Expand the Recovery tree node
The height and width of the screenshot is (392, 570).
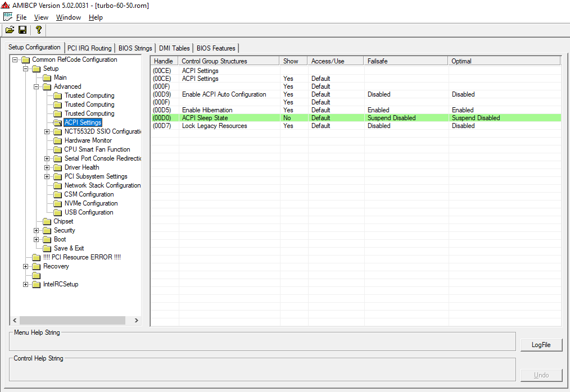click(x=25, y=267)
